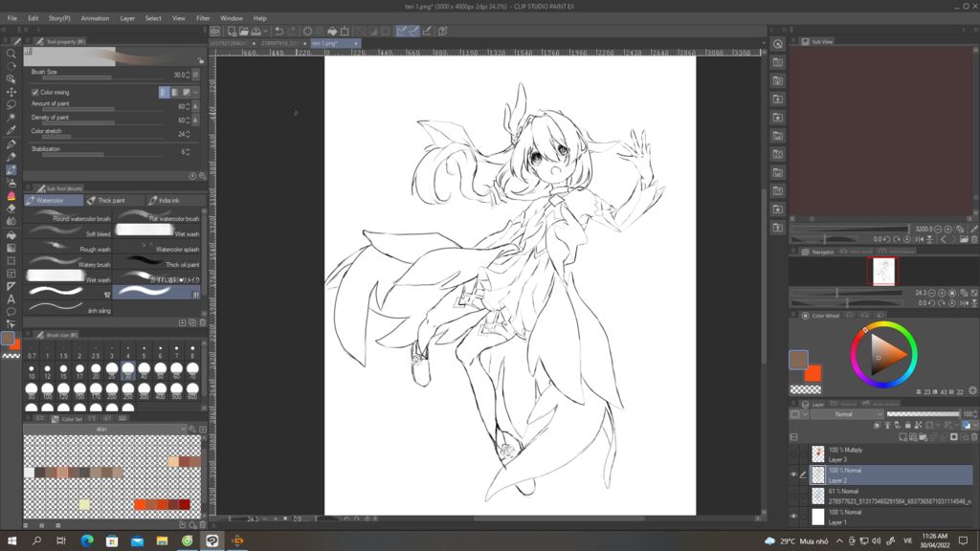Image resolution: width=980 pixels, height=551 pixels.
Task: Open layer palette color dropdown arrow
Action: (x=805, y=414)
